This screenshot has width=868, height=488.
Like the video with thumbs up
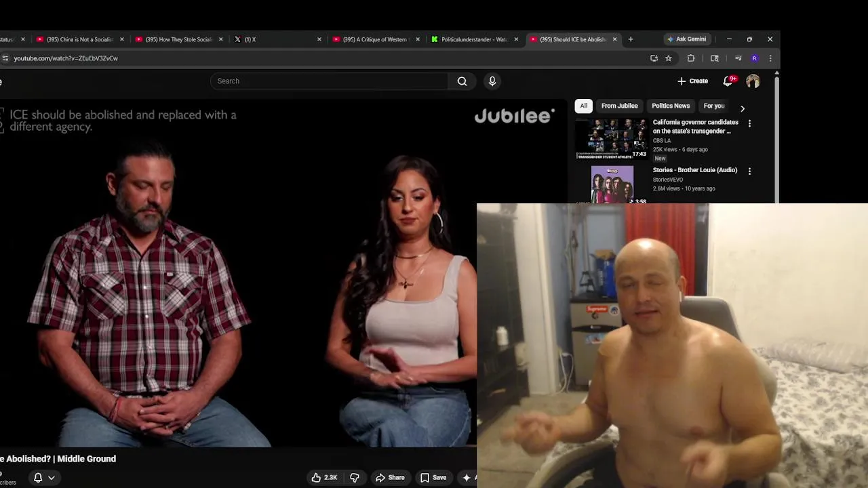(x=325, y=478)
